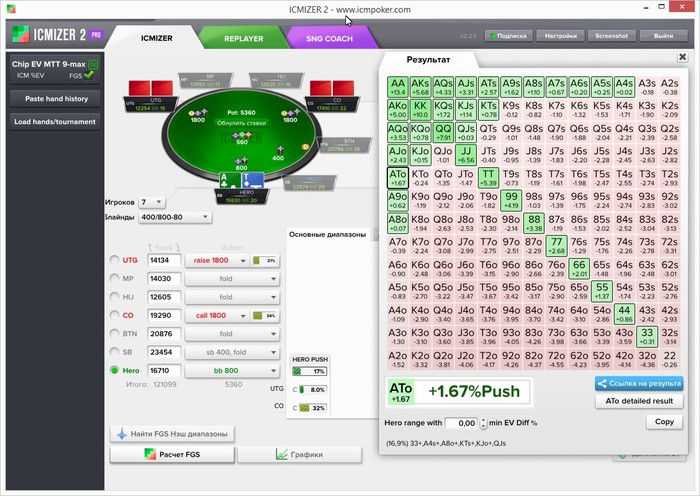Open CO call 1800 action dropdown
This screenshot has height=496, width=700.
click(217, 315)
